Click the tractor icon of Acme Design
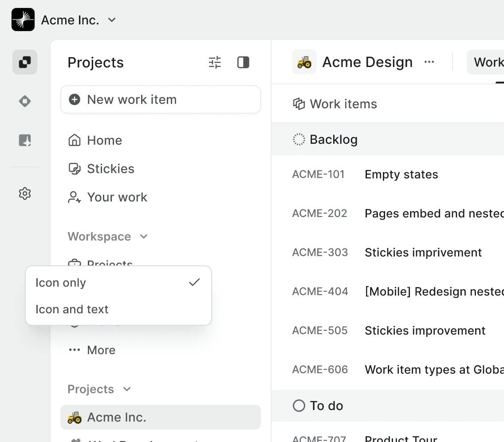The image size is (504, 442). pos(304,62)
